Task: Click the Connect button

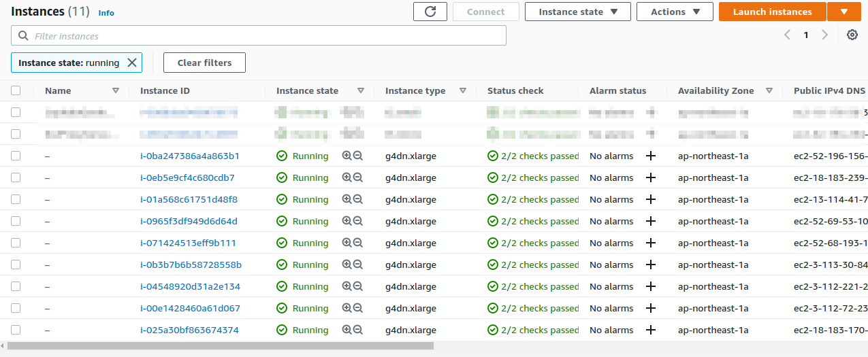Action: pyautogui.click(x=486, y=12)
